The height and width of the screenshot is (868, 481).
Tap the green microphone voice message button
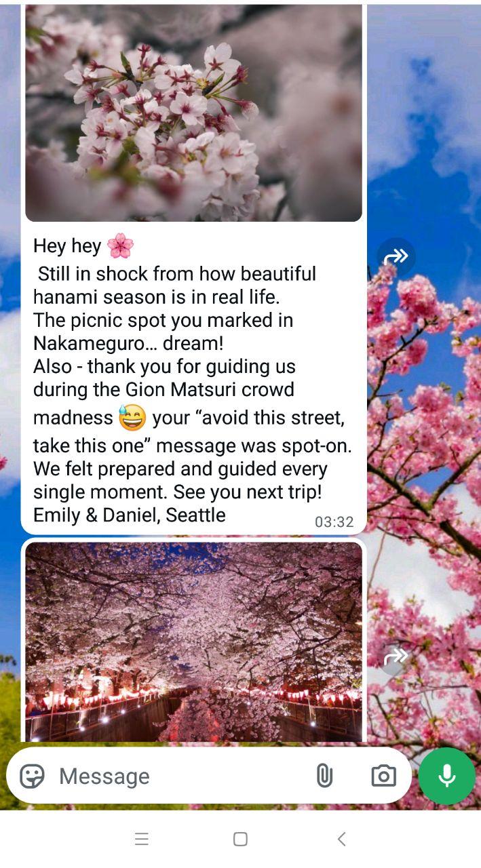coord(446,776)
